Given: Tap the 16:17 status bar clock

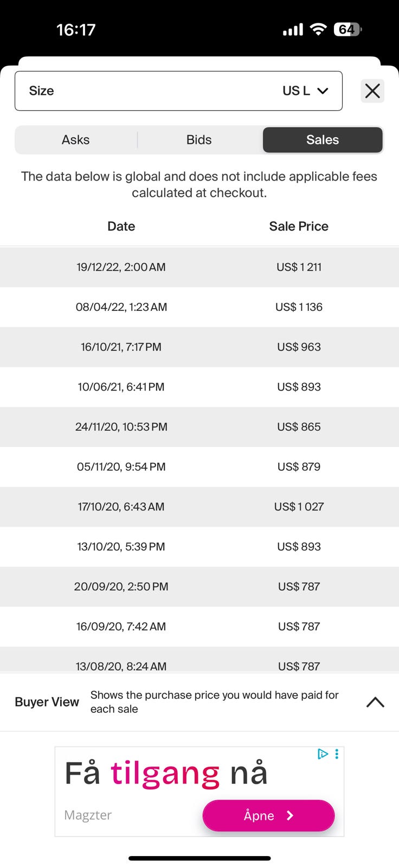Looking at the screenshot, I should coord(76,29).
